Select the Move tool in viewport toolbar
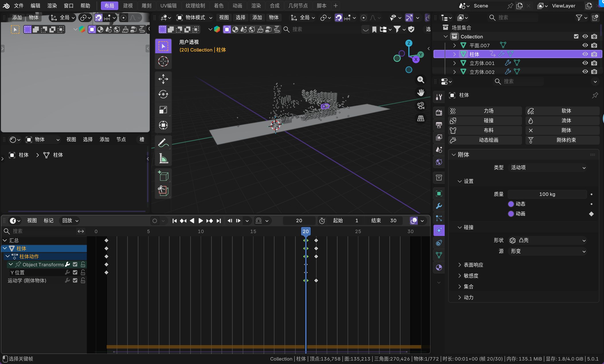604x364 pixels. pos(163,79)
